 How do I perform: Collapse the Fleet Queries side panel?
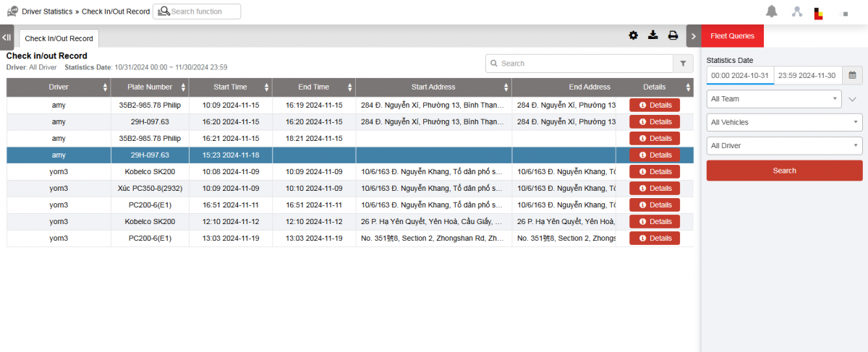693,35
